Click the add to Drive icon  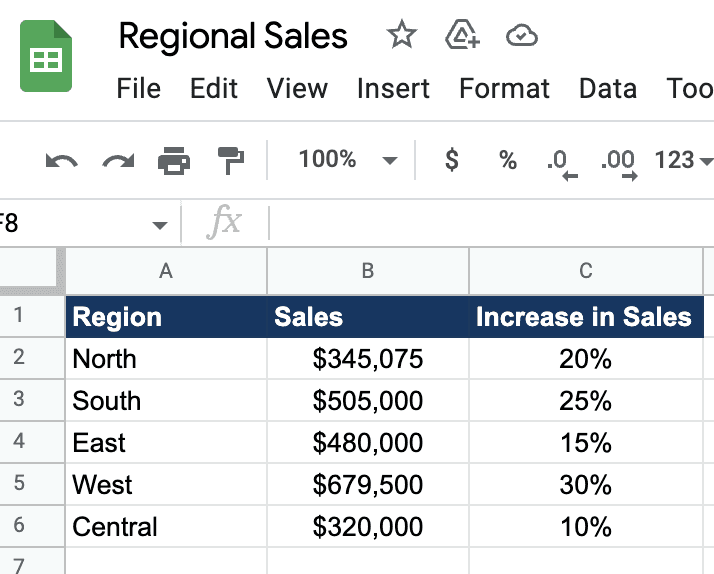click(462, 35)
